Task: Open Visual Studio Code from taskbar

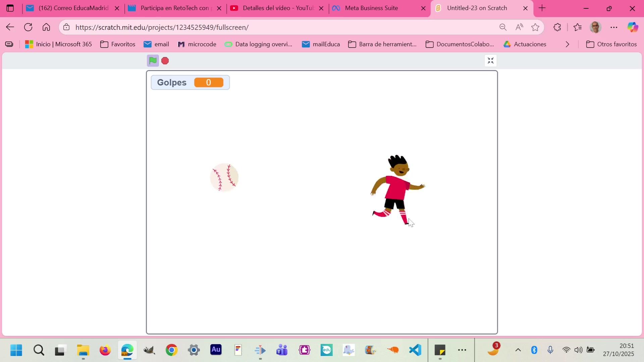Action: pyautogui.click(x=415, y=350)
